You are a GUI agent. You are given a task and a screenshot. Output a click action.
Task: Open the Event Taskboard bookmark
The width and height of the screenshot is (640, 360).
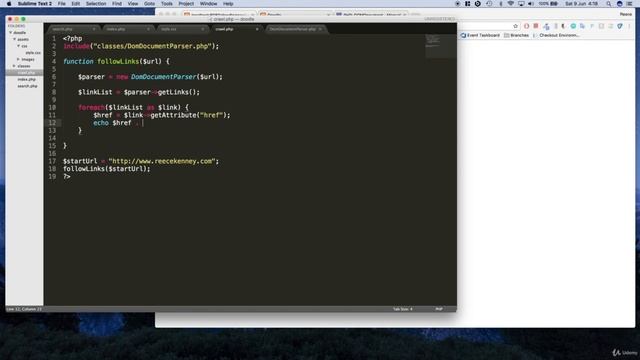[x=480, y=36]
